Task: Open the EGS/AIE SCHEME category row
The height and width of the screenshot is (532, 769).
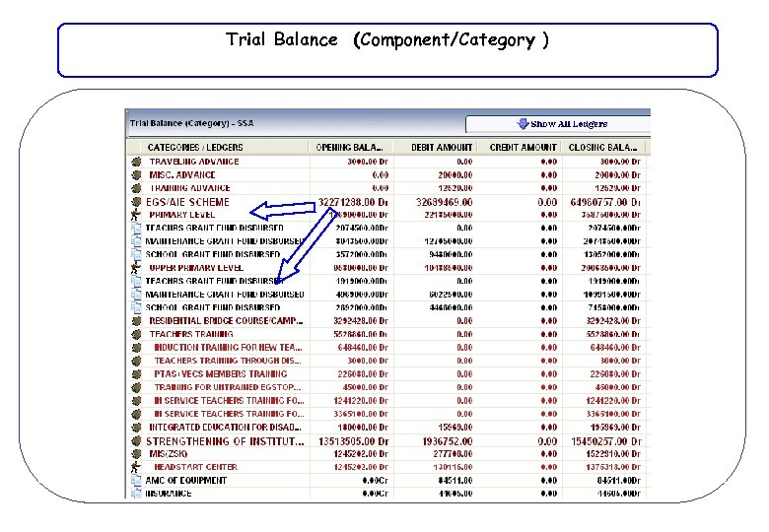Action: (188, 202)
